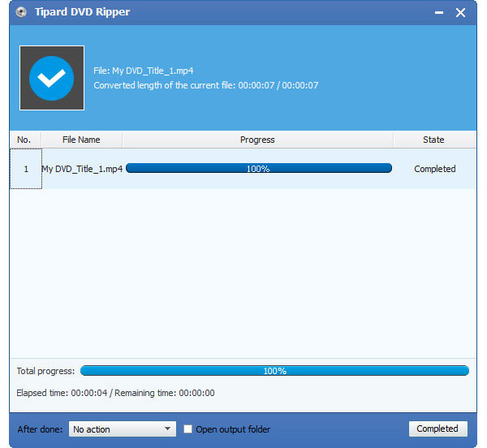This screenshot has height=448, width=487.
Task: Close the Tipard DVD Ripper window
Action: (x=460, y=13)
